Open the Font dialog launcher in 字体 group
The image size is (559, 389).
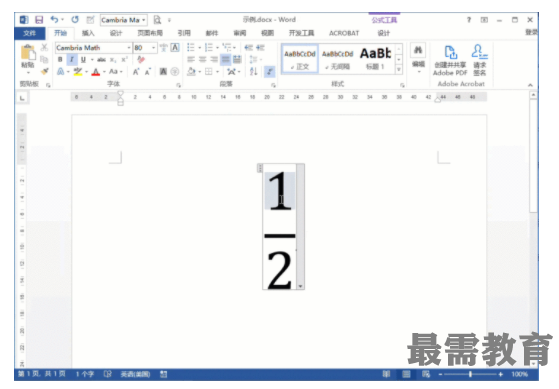(178, 85)
